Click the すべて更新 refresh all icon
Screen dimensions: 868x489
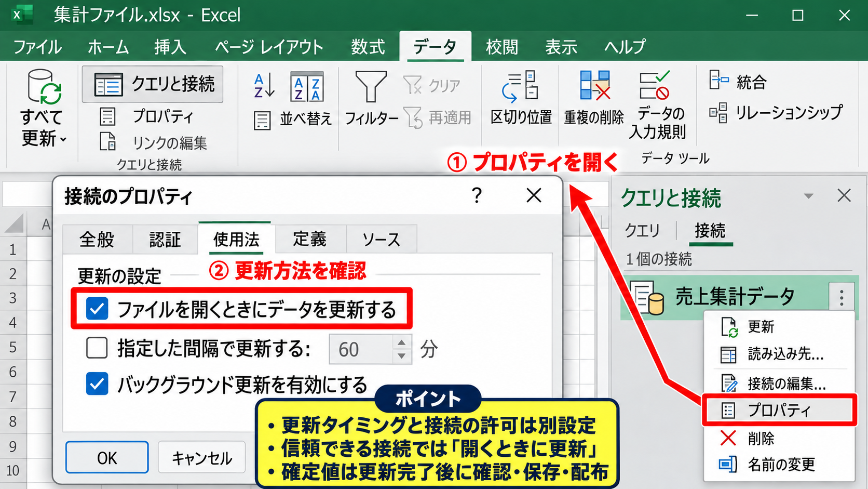(x=44, y=87)
